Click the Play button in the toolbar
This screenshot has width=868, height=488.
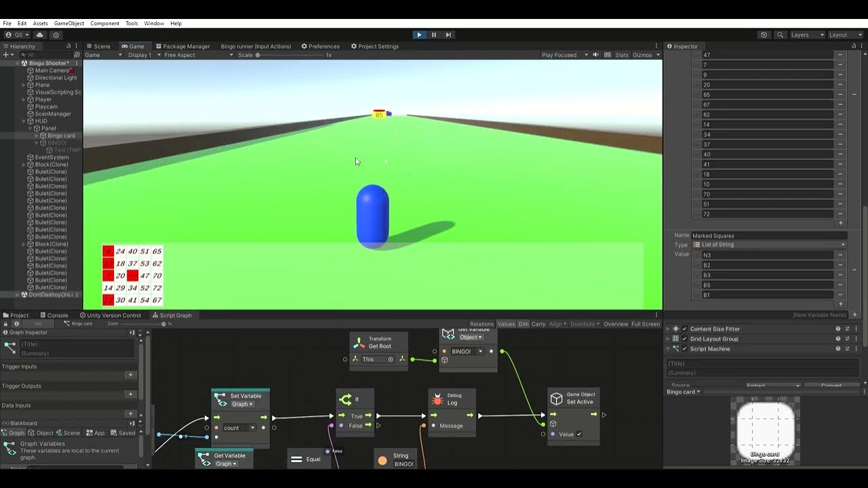[x=419, y=35]
